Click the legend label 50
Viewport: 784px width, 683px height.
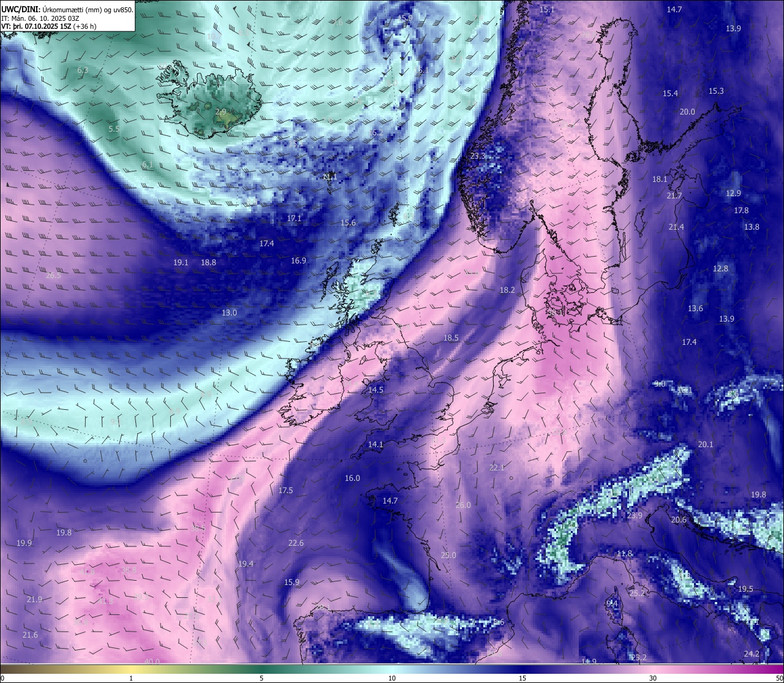[779, 678]
